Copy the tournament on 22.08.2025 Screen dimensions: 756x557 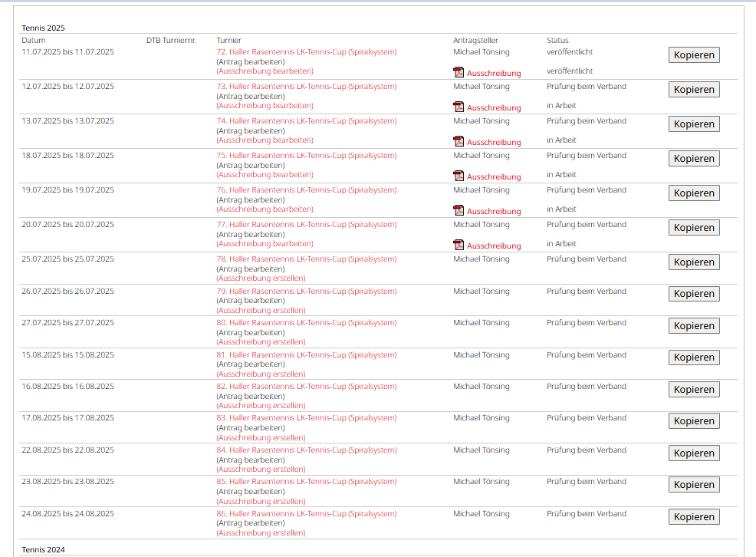[694, 453]
